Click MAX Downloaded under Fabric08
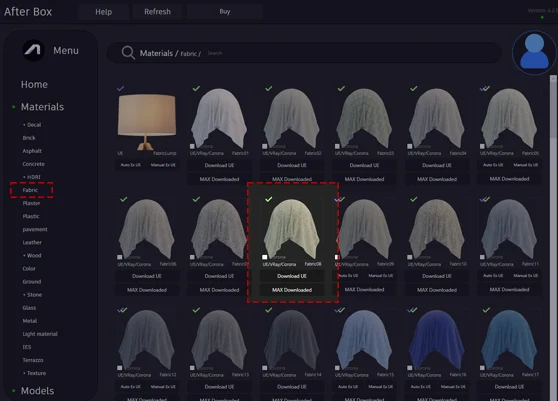This screenshot has width=558, height=401. point(292,290)
